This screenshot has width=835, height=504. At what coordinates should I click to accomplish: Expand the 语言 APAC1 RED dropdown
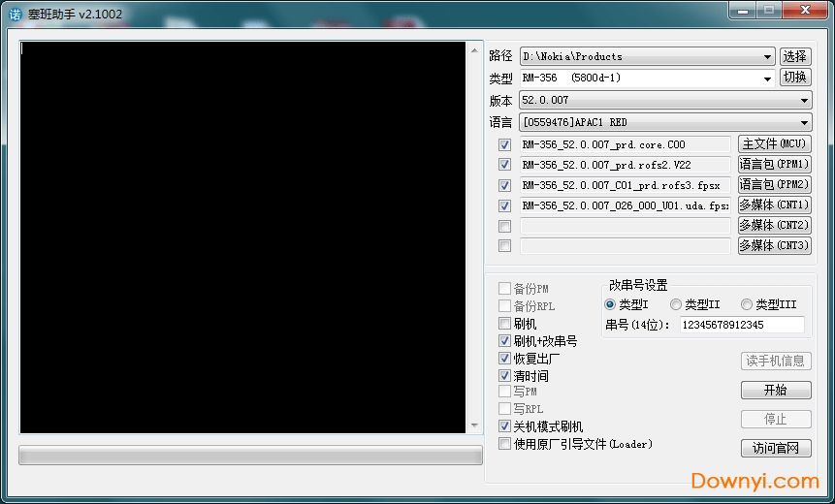pyautogui.click(x=805, y=123)
